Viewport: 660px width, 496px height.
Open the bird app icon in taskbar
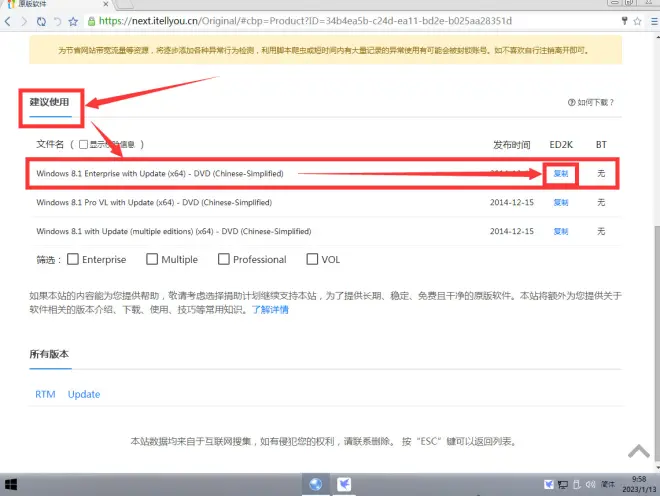click(x=344, y=485)
